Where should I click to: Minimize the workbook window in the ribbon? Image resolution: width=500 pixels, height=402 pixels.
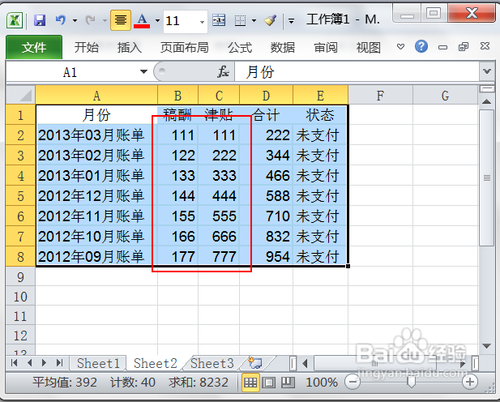coord(443,47)
